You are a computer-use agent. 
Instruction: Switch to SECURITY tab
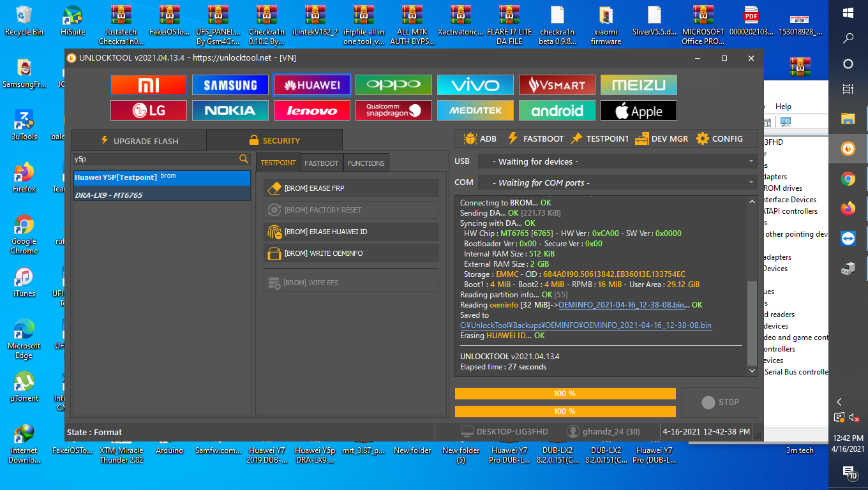274,140
